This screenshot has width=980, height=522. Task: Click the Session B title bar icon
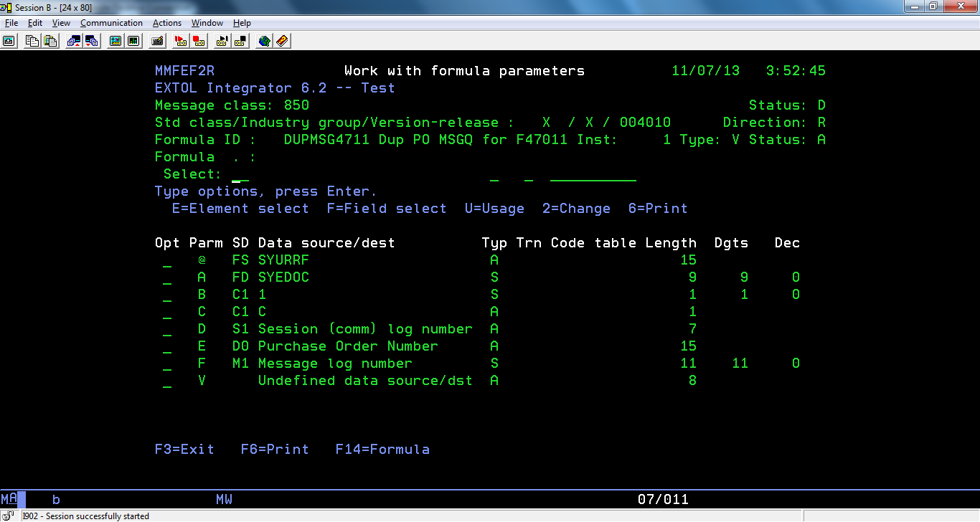pyautogui.click(x=7, y=6)
